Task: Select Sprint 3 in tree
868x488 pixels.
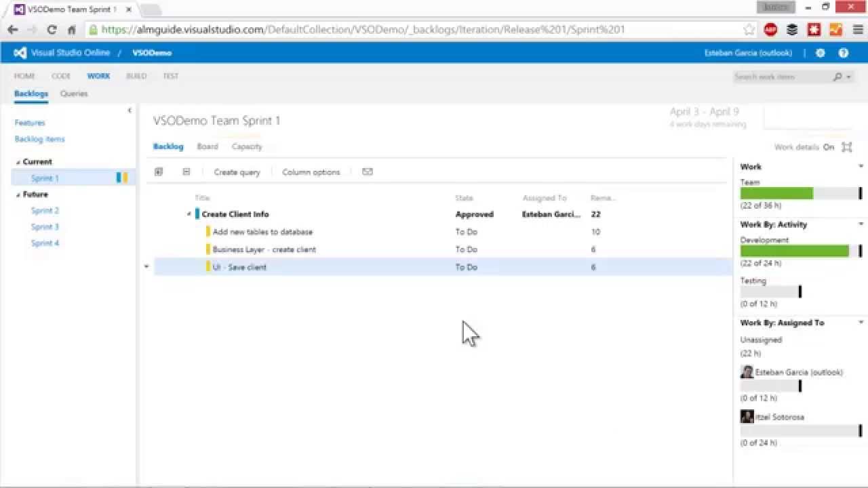Action: click(45, 227)
